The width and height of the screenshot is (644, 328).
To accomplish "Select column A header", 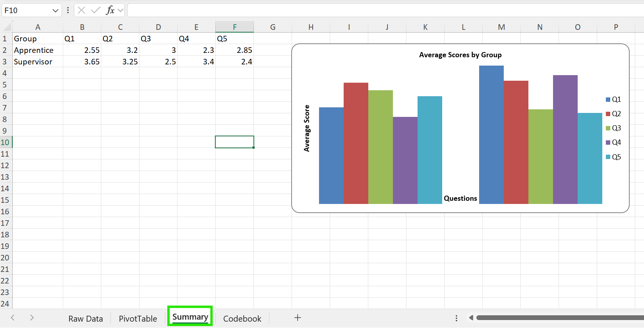I will (38, 27).
